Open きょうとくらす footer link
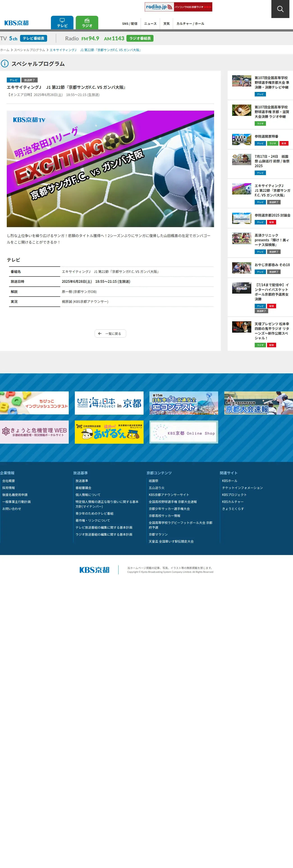 [x=233, y=509]
